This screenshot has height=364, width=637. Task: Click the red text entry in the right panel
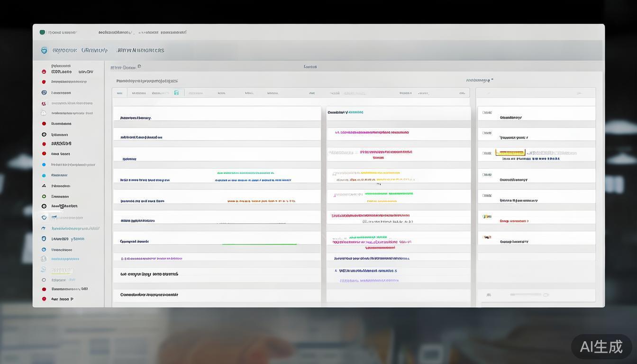[514, 221]
